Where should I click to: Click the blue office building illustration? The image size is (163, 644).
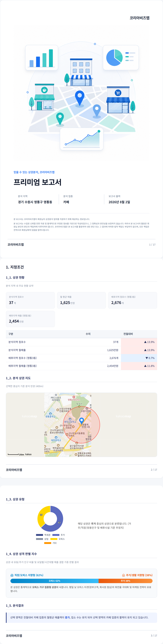click(x=81, y=72)
